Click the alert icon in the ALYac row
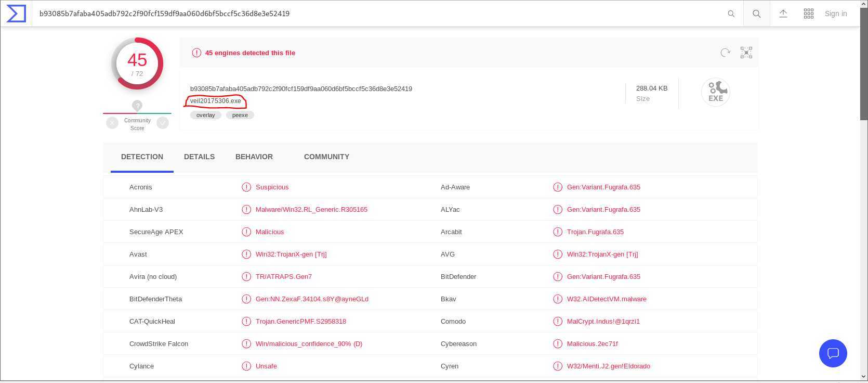This screenshot has width=868, height=383. tap(558, 210)
